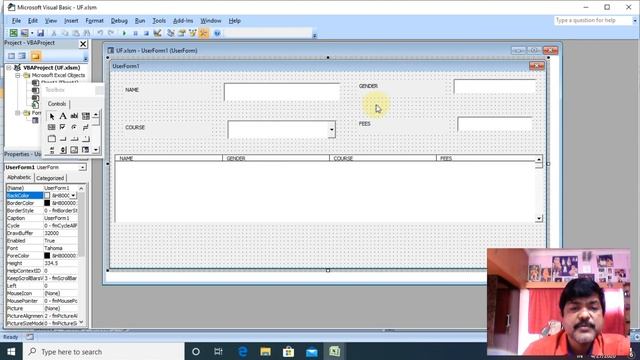The height and width of the screenshot is (360, 640).
Task: Select the Image control in Toolbox
Action: point(74,150)
